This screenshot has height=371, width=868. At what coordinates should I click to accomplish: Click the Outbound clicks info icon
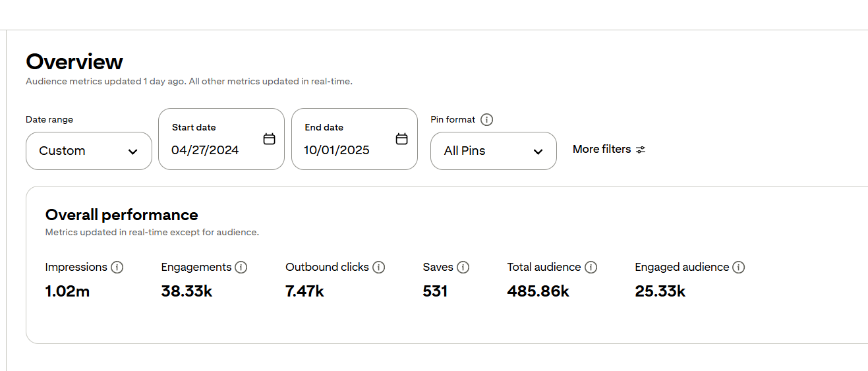[x=378, y=268]
